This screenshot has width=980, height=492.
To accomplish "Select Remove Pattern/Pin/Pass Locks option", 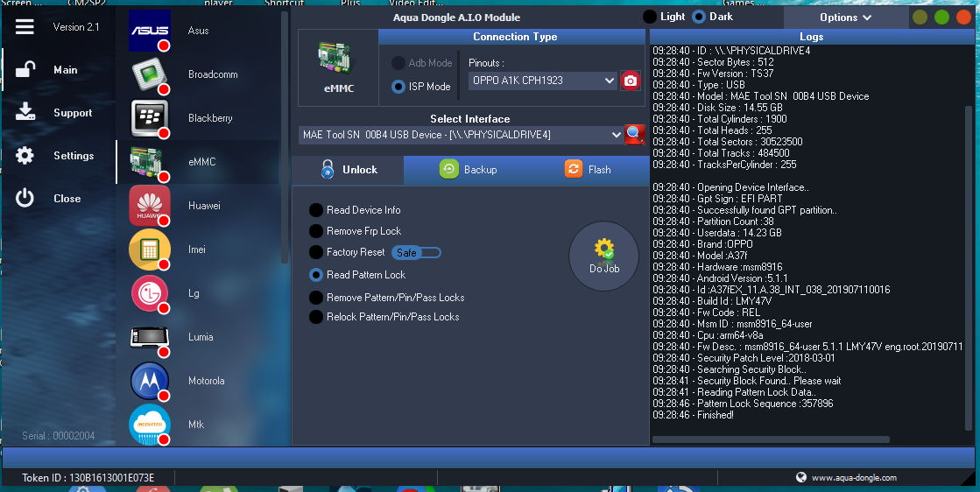I will [316, 298].
